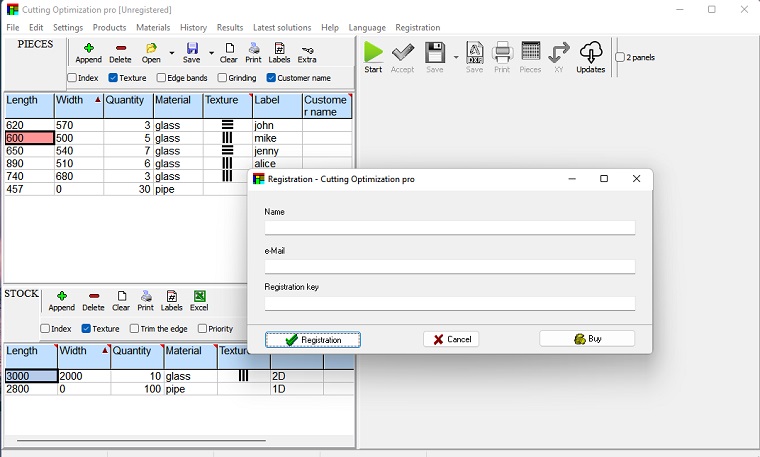This screenshot has width=760, height=457.
Task: Expand the Open dropdown arrow in Pieces toolbar
Action: pos(171,53)
